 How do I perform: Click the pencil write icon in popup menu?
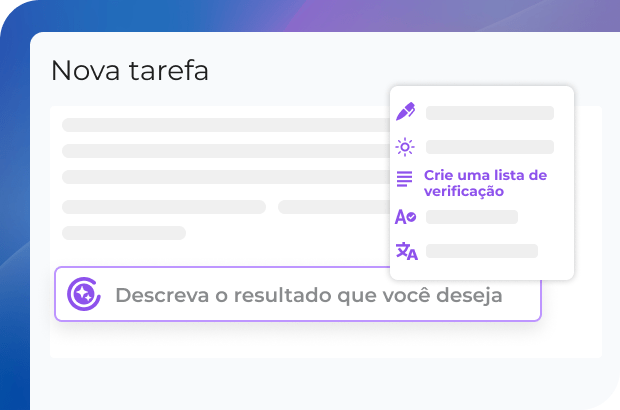[405, 112]
